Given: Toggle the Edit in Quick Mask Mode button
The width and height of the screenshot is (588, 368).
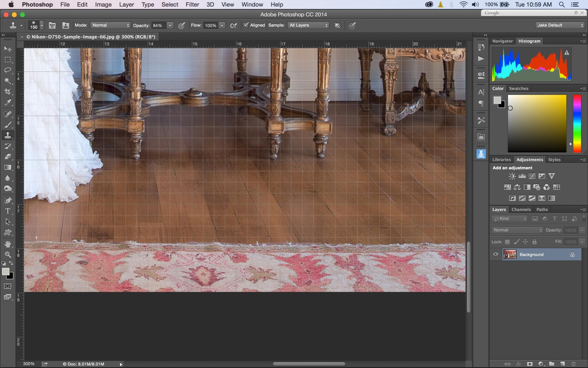Looking at the screenshot, I should click(x=8, y=286).
